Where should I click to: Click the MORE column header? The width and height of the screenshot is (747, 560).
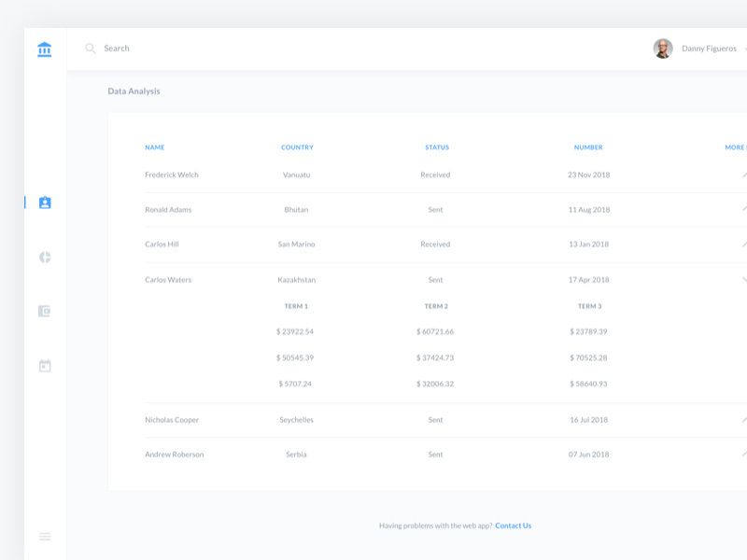tap(734, 147)
